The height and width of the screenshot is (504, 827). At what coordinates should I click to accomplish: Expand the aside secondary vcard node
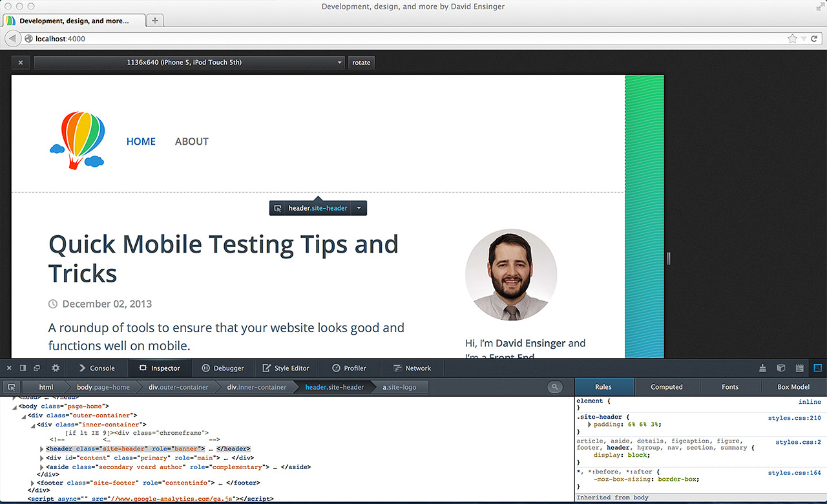pyautogui.click(x=42, y=467)
